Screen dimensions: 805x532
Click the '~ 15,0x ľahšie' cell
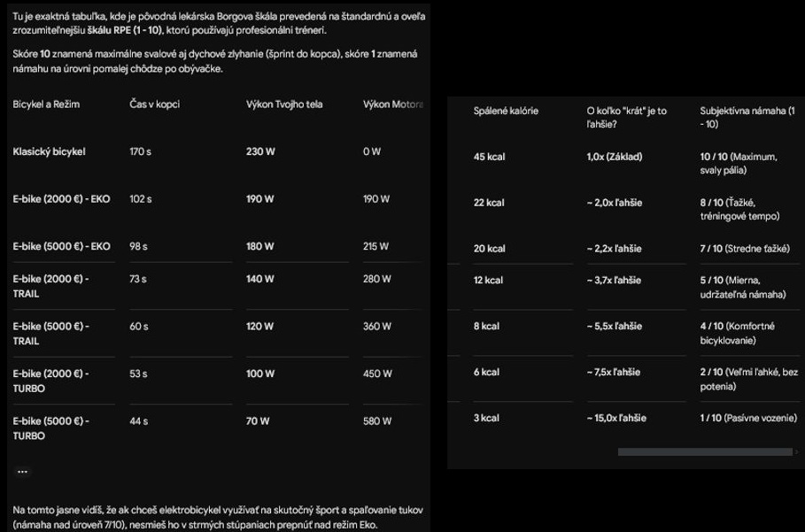[616, 418]
